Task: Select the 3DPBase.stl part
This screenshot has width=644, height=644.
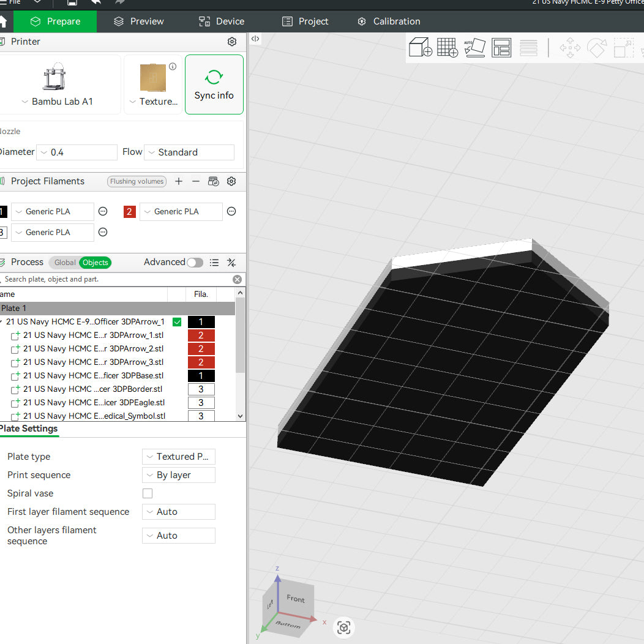Action: [x=93, y=376]
